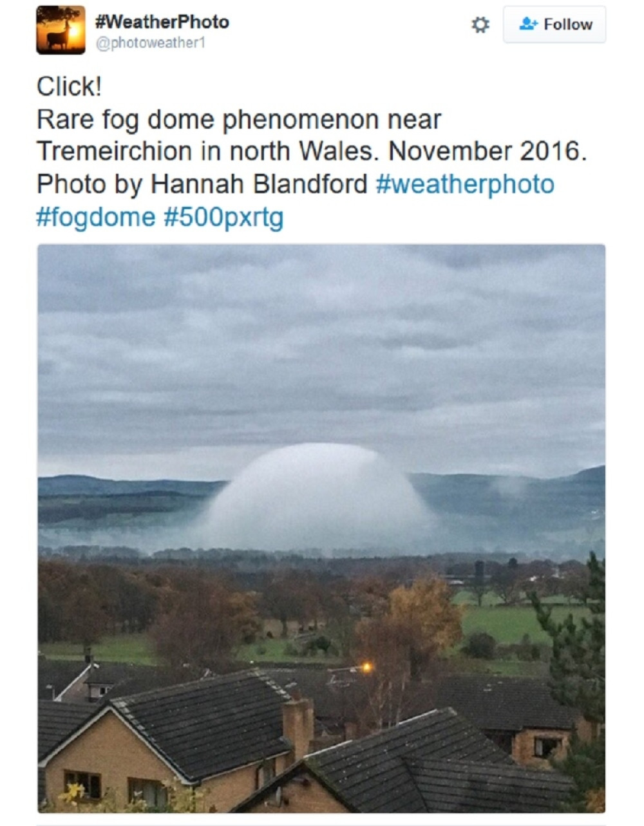Screen dimensions: 644x826
Task: Click the glowing street lamp in photo
Action: (x=366, y=668)
